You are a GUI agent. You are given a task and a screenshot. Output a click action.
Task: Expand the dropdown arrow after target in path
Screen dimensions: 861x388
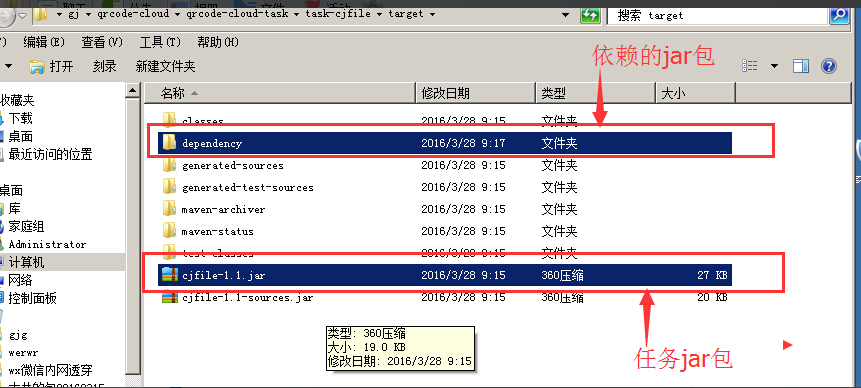[432, 14]
